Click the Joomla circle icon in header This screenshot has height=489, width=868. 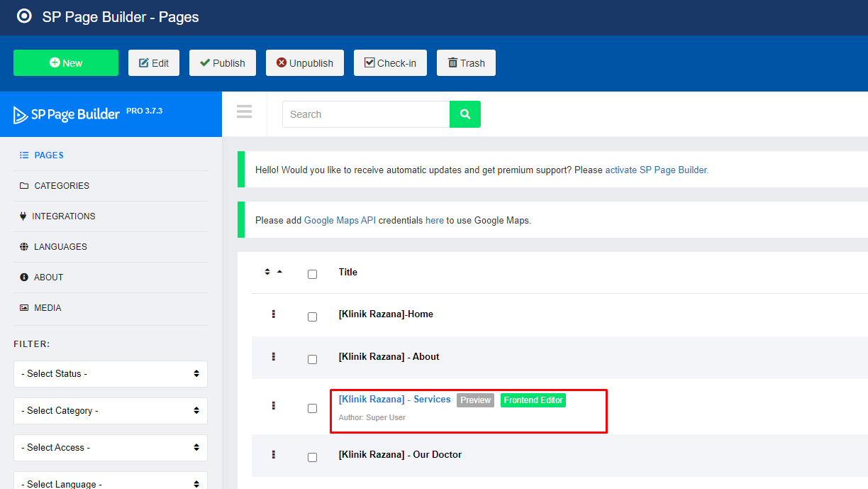[24, 16]
